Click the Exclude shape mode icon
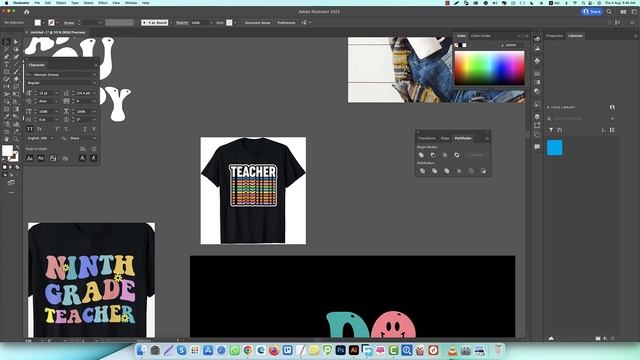 457,155
